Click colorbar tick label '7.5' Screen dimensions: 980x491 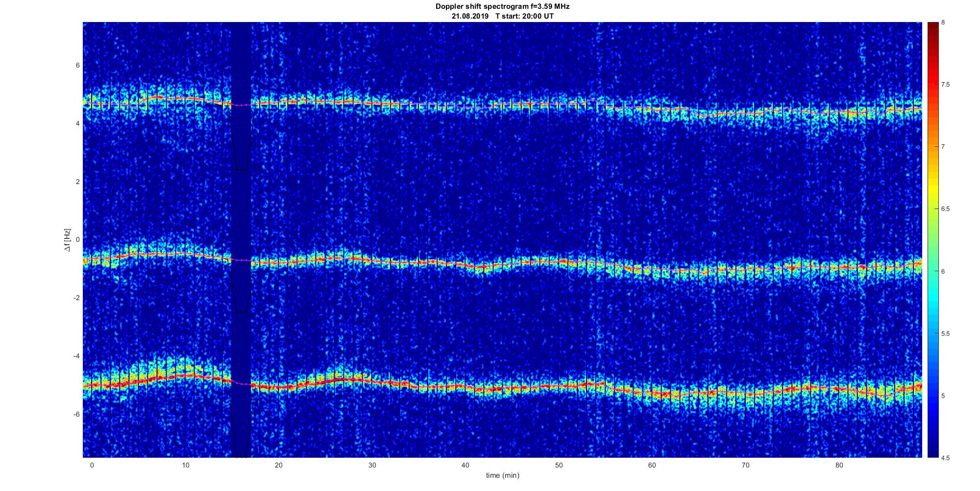[946, 85]
